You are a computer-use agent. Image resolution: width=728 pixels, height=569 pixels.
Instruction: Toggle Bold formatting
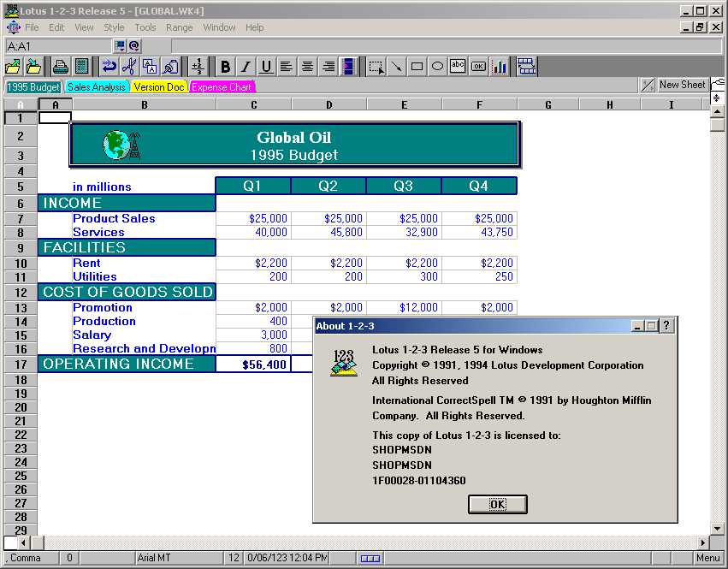tap(225, 67)
